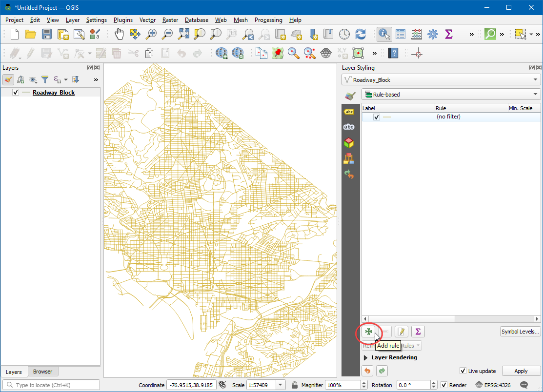
Task: Click the Identify Features tool
Action: point(384,34)
